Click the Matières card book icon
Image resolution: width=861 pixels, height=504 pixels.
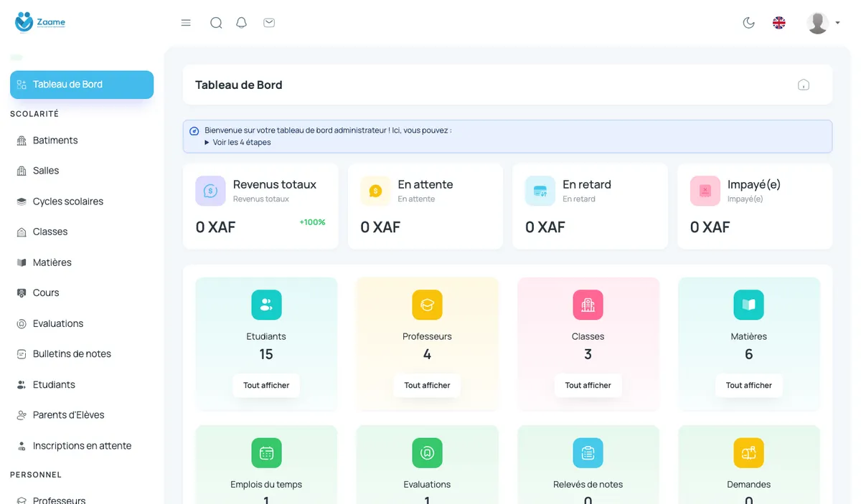(748, 305)
